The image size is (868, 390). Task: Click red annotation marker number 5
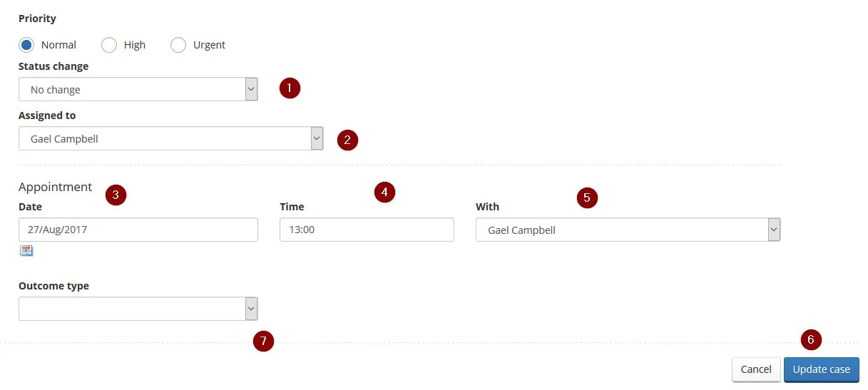tap(587, 197)
